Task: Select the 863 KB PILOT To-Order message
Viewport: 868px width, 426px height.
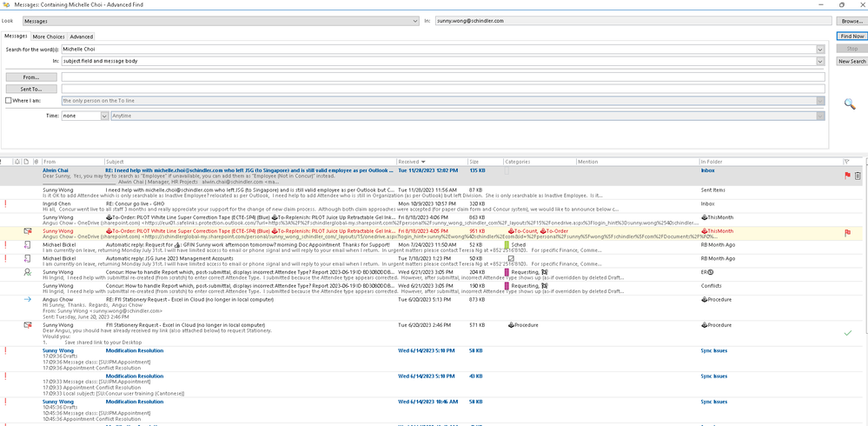Action: tap(432, 220)
